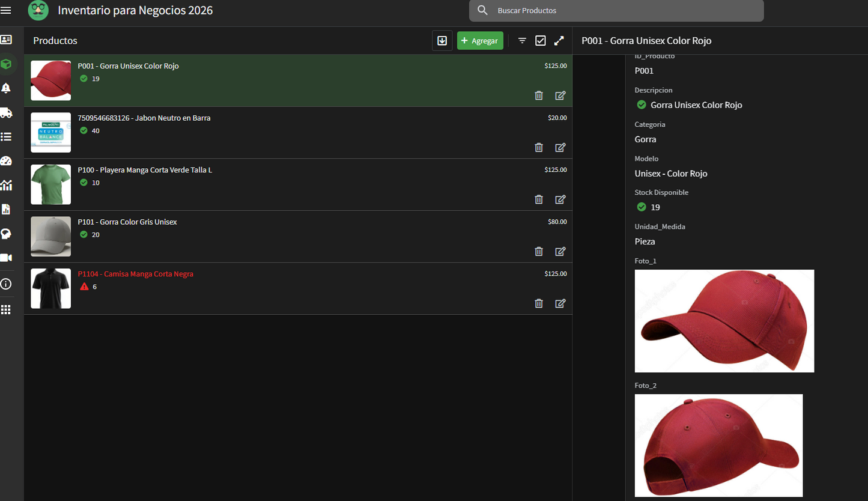Click the Productos panel heading

click(x=55, y=41)
